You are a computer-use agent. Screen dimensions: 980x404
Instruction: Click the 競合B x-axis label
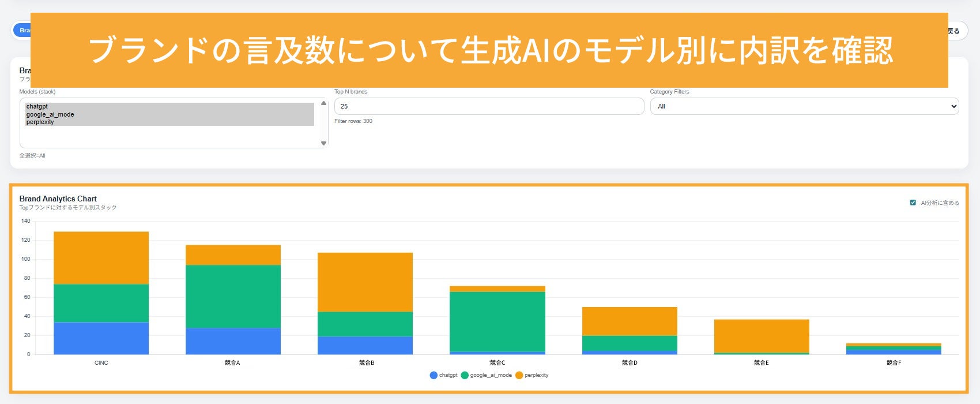click(x=367, y=363)
